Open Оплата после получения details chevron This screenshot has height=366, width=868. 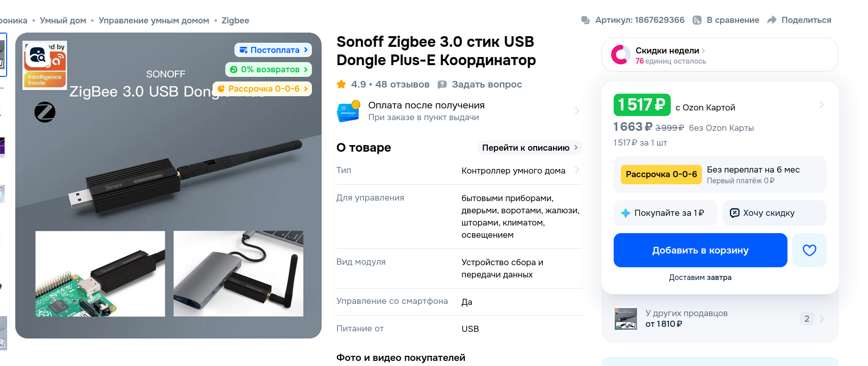click(576, 111)
